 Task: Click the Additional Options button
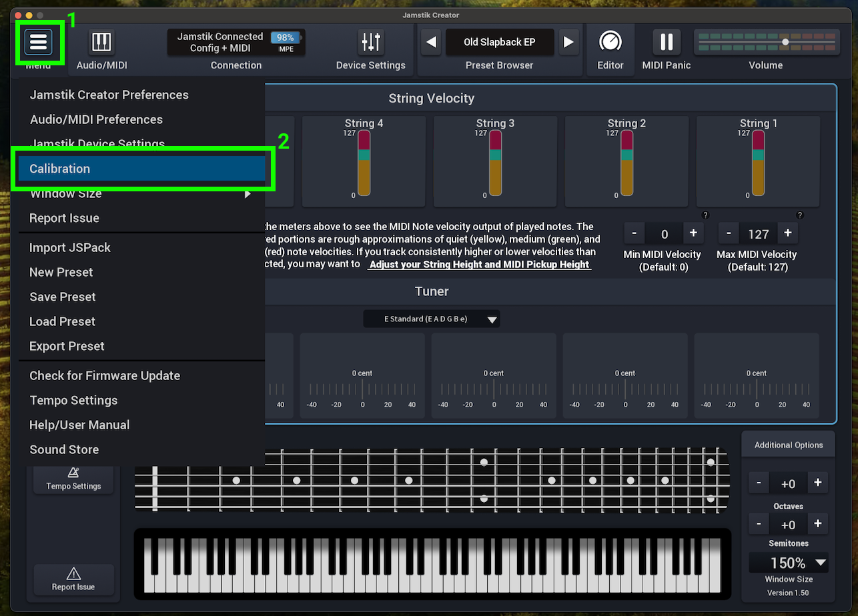pos(789,445)
